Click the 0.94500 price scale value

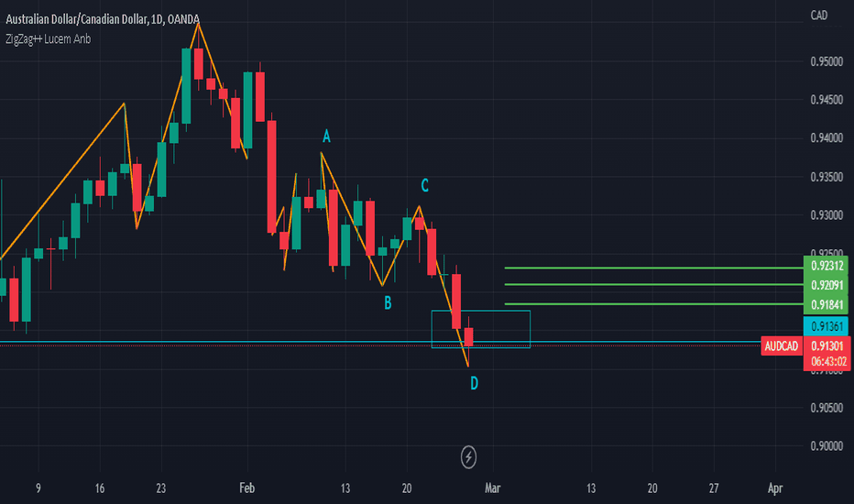(827, 100)
